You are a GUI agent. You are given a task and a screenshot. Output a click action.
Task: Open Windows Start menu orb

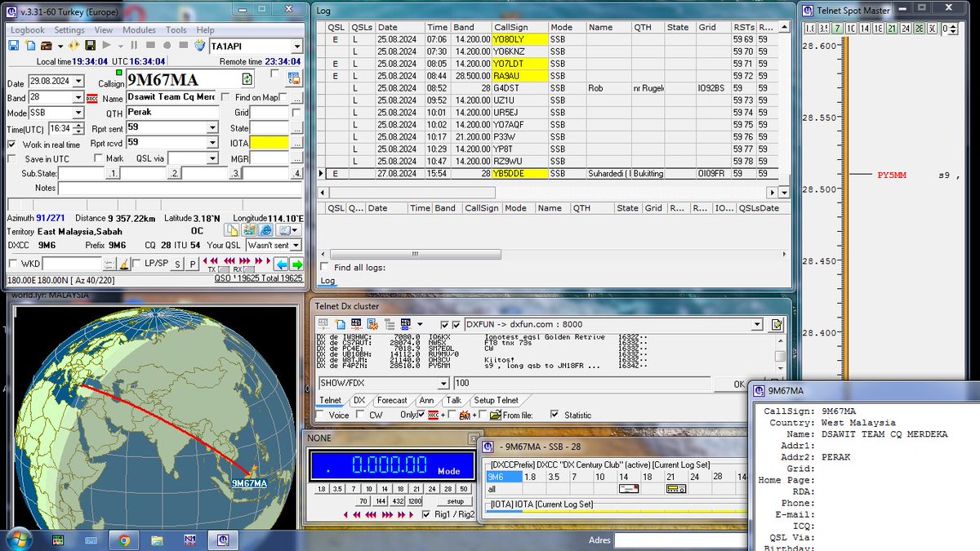coord(19,540)
